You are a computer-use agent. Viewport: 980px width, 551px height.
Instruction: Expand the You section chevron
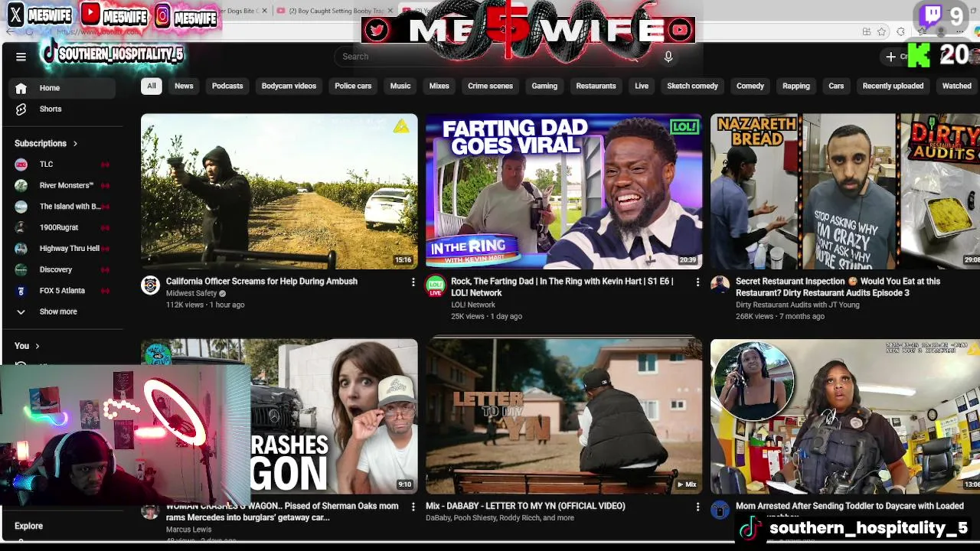click(x=37, y=346)
